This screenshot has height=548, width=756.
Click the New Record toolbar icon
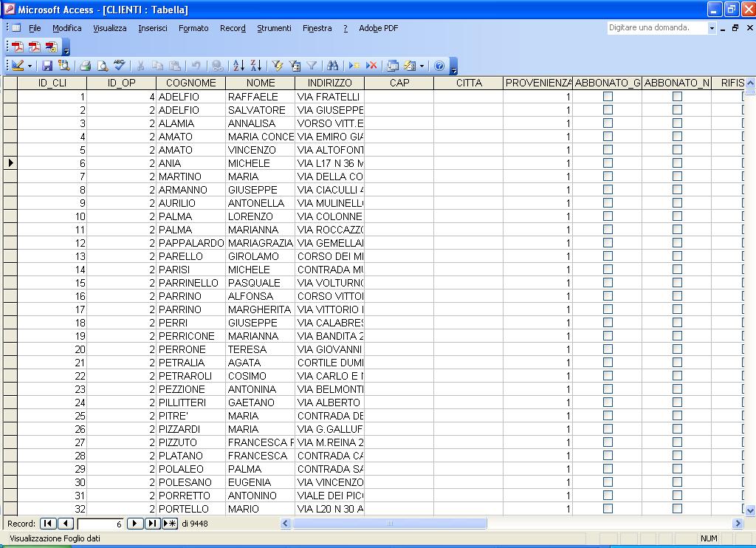pyautogui.click(x=354, y=66)
